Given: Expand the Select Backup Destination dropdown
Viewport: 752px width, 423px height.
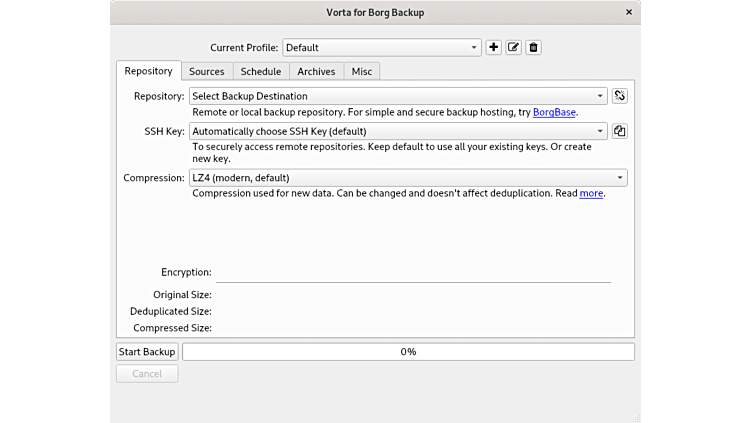Looking at the screenshot, I should point(398,96).
